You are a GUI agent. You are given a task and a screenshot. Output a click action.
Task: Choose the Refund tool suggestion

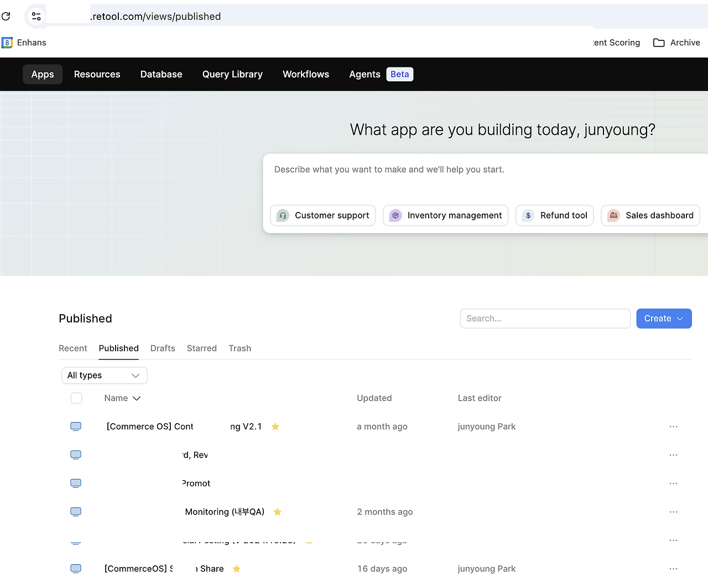pos(555,216)
